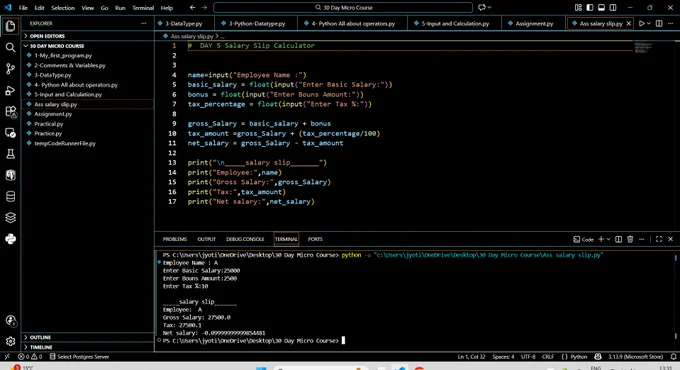The width and height of the screenshot is (680, 370).
Task: Open the File menu
Action: [x=23, y=8]
